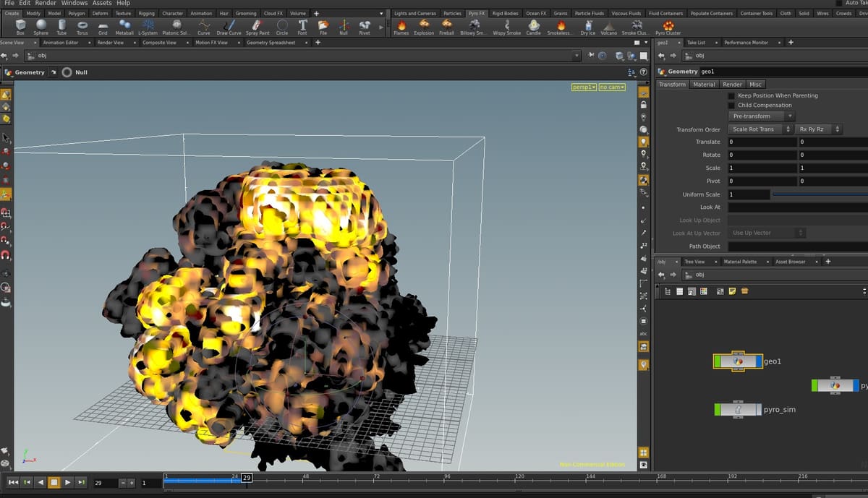Select the Spray Paint shelf tool
Image resolution: width=868 pixels, height=498 pixels.
(258, 27)
